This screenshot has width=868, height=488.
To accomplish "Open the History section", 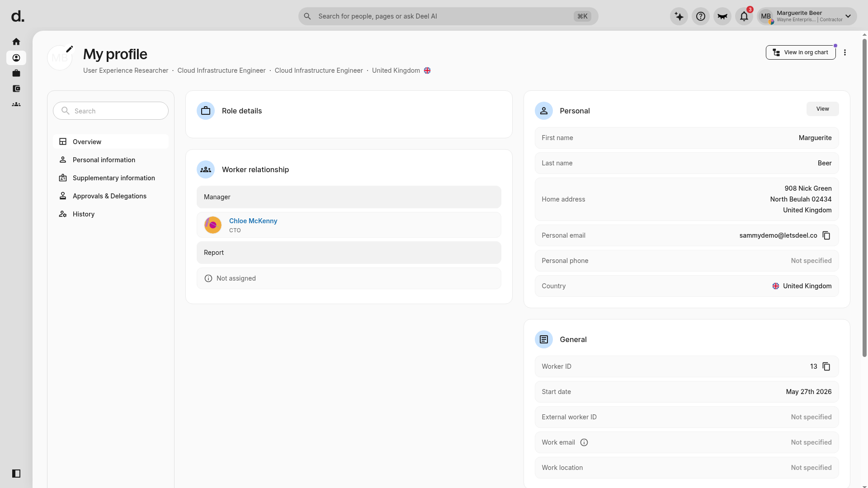I will coord(111,214).
